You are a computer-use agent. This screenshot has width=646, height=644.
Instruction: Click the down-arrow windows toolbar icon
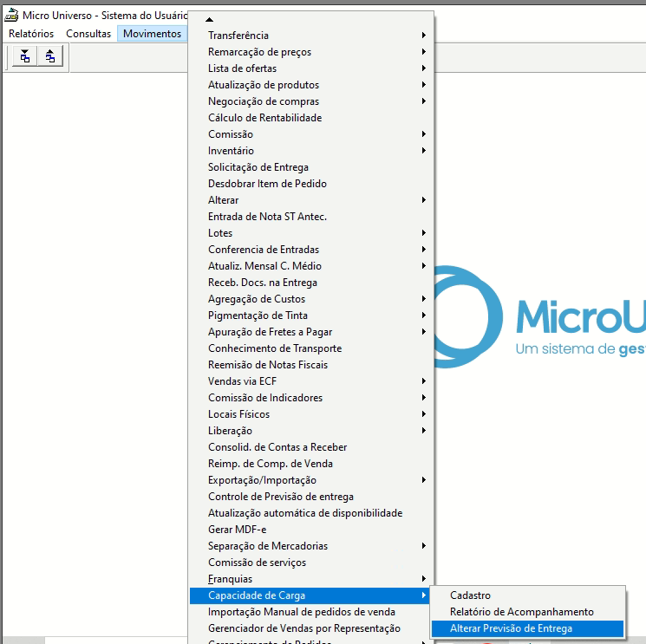pos(25,57)
